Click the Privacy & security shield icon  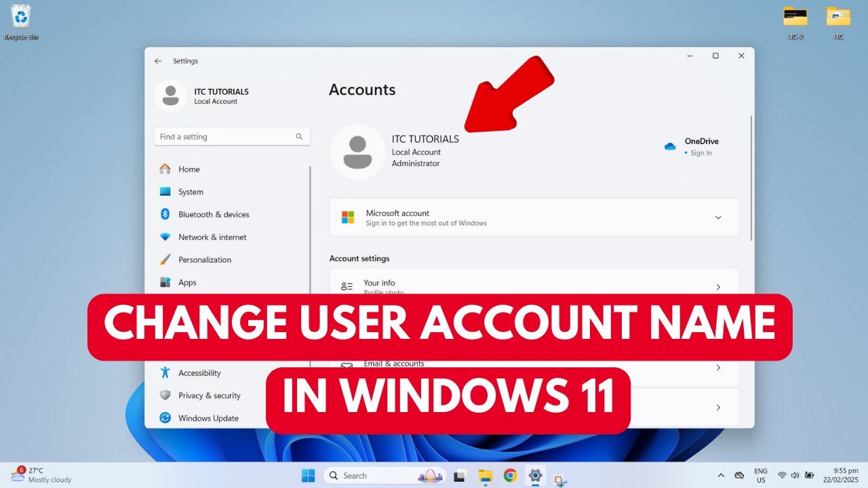point(165,395)
